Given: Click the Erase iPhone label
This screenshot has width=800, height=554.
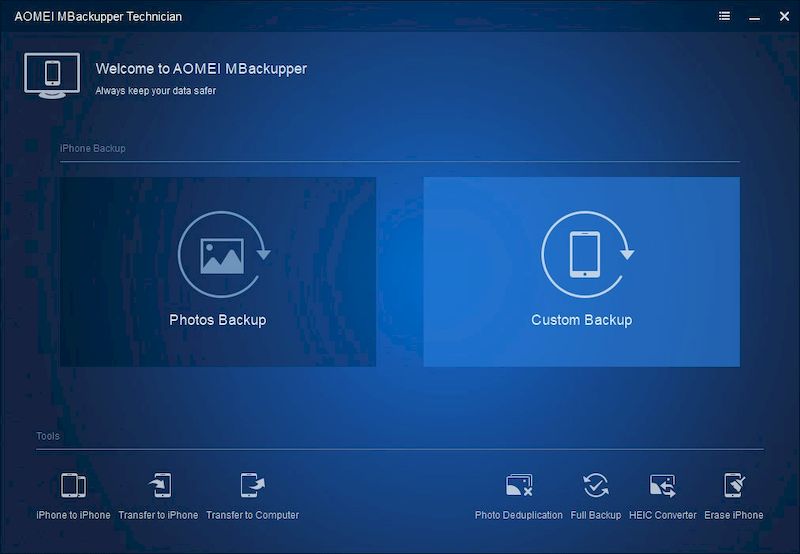Looking at the screenshot, I should (x=734, y=515).
